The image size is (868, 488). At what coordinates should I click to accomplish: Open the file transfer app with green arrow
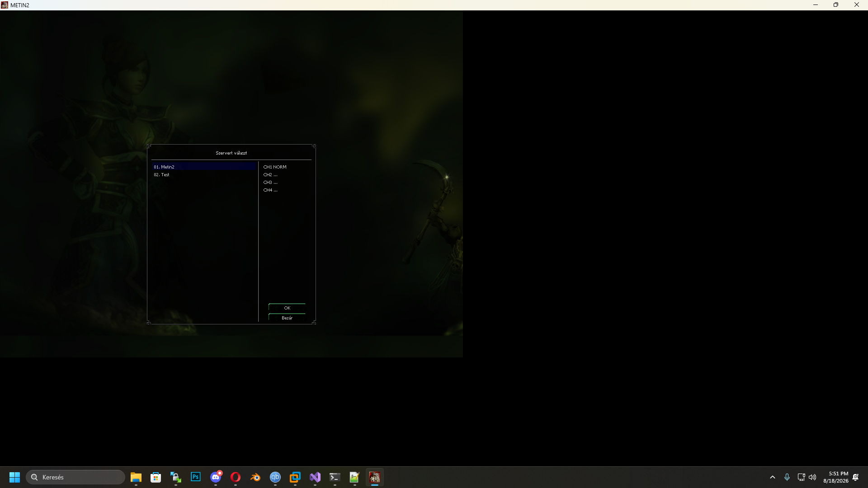[x=176, y=477]
